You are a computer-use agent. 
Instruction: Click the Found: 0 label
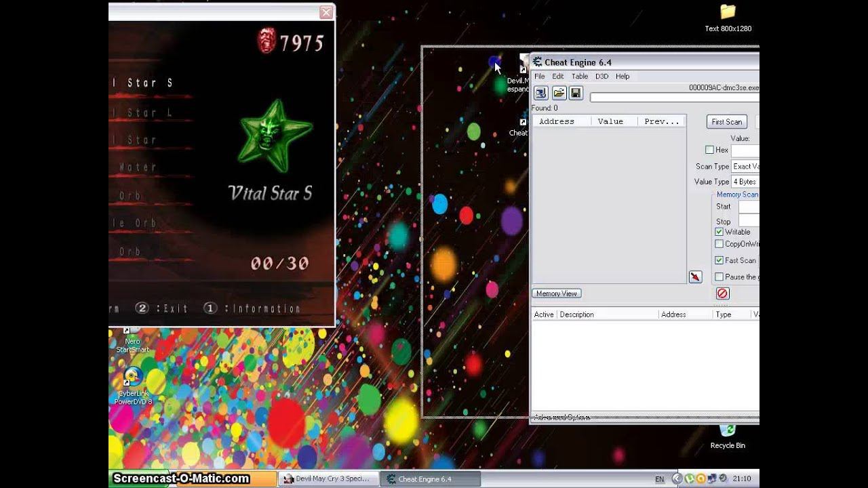[x=545, y=108]
